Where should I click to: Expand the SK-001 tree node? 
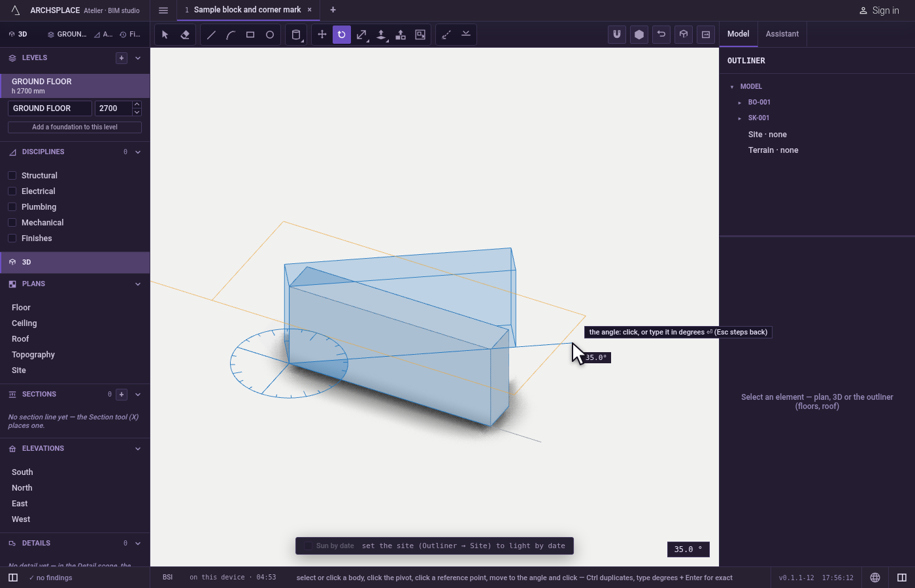click(740, 118)
